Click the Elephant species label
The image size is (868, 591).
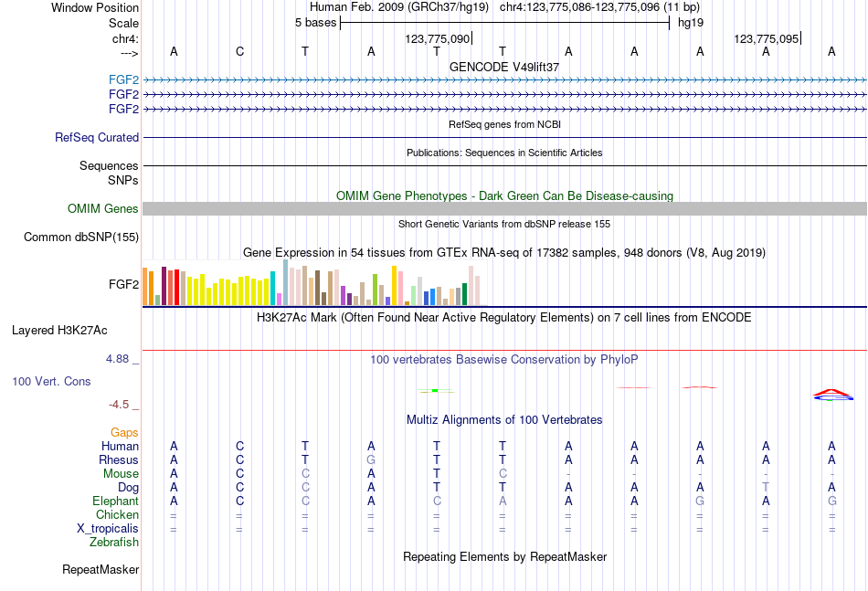[x=115, y=501]
